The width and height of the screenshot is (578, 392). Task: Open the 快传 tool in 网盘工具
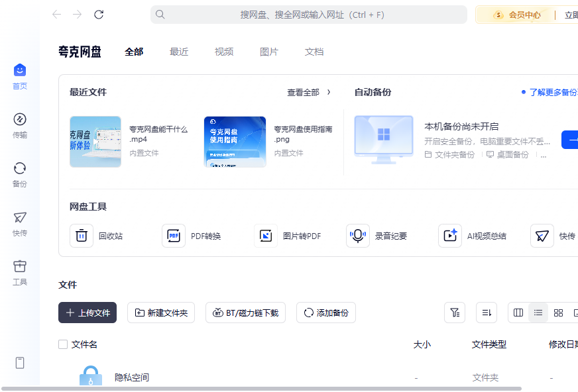542,236
